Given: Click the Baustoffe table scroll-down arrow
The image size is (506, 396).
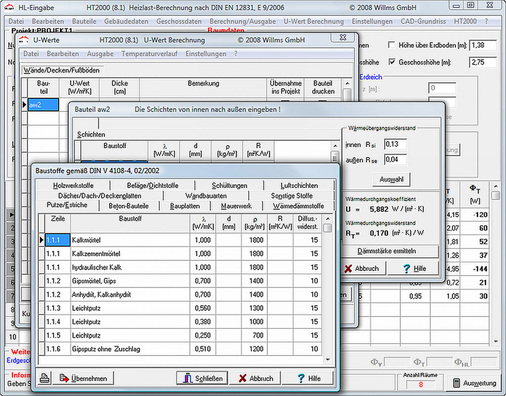Looking at the screenshot, I should [328, 359].
